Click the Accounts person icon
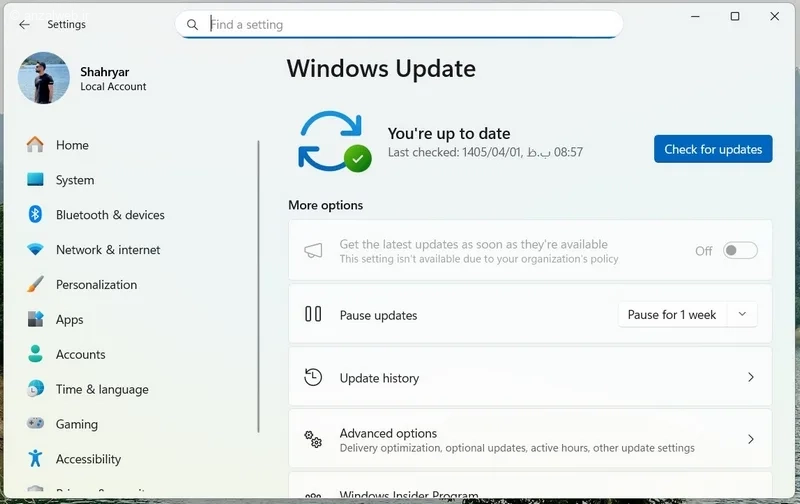 [35, 354]
